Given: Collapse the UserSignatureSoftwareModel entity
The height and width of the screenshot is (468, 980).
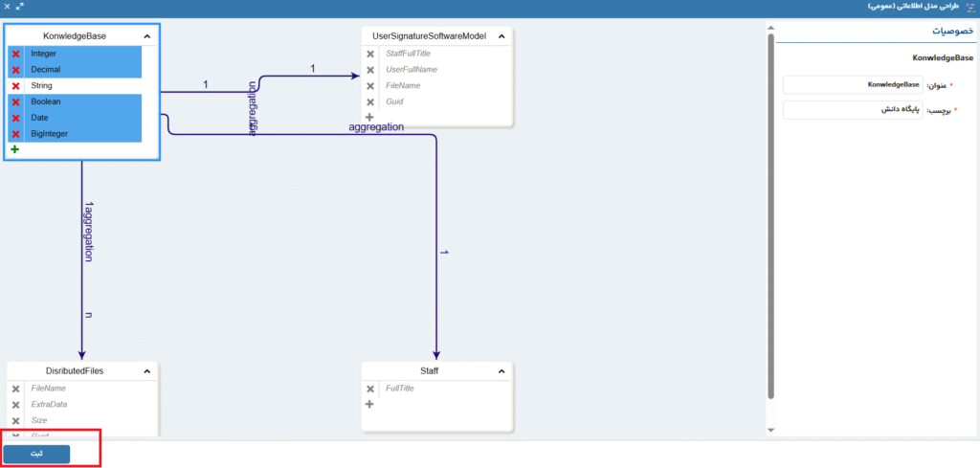Looking at the screenshot, I should pyautogui.click(x=502, y=36).
